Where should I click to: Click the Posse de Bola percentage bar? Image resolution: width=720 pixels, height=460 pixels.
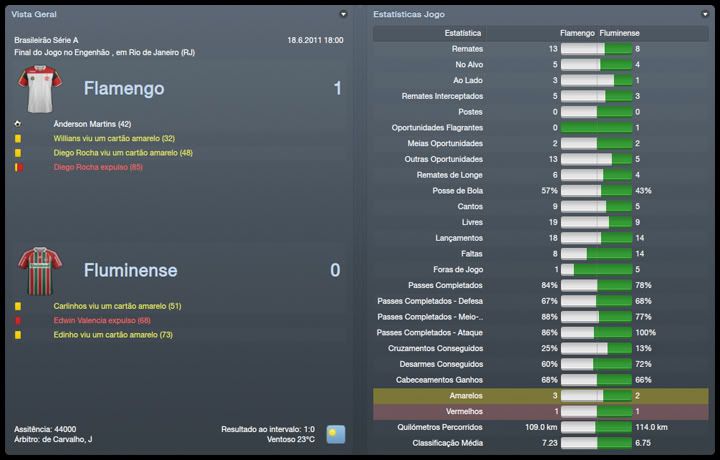click(596, 191)
